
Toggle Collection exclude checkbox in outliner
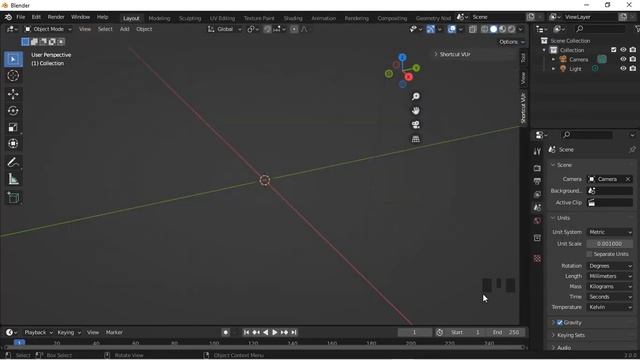pos(613,50)
